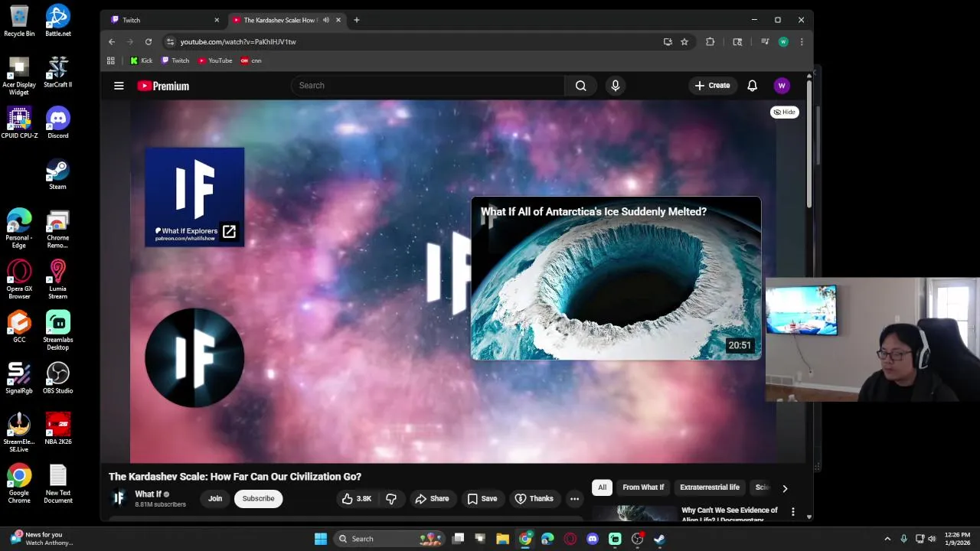Select the Discord desktop icon
The width and height of the screenshot is (980, 551).
tap(58, 123)
